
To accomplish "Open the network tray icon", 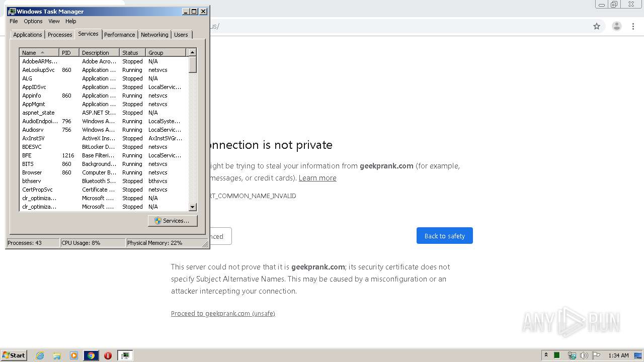I will point(572,355).
